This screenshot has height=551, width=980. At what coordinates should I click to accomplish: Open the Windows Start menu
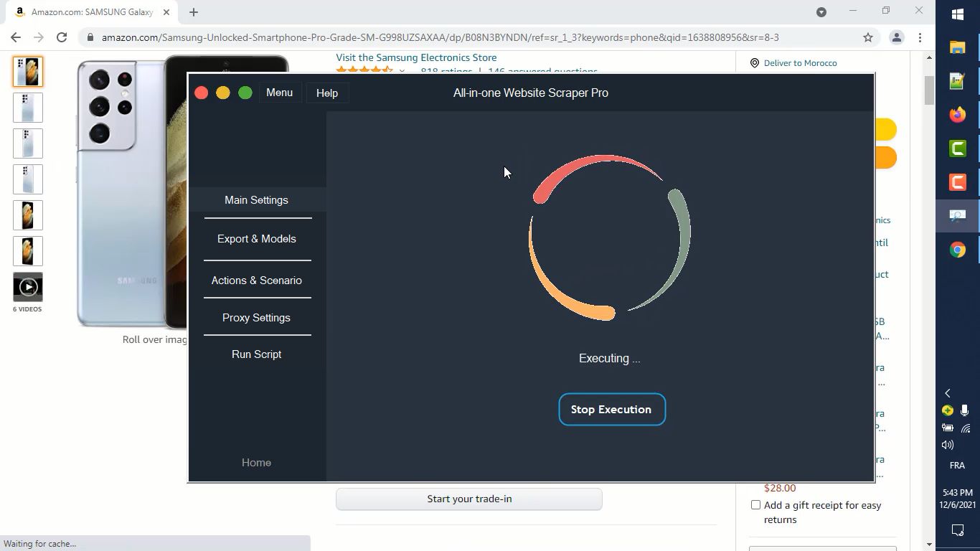[957, 14]
